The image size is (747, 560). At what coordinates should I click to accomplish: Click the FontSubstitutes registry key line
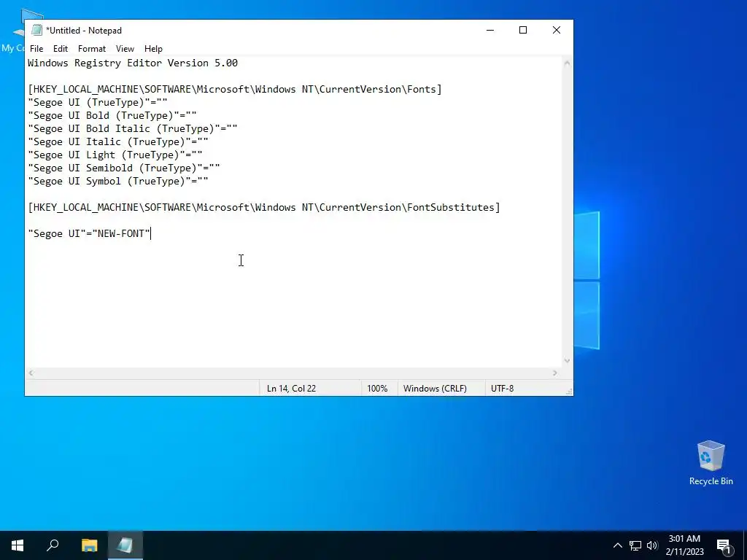click(x=264, y=207)
